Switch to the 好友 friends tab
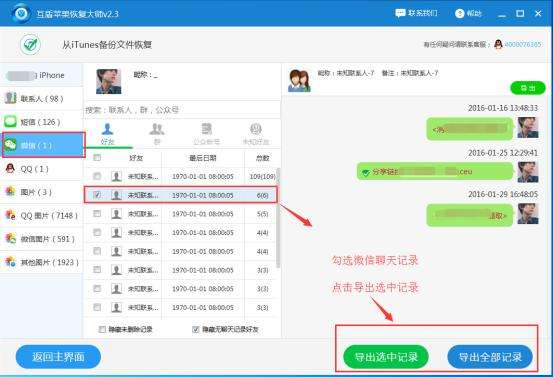The width and height of the screenshot is (553, 377). click(108, 134)
